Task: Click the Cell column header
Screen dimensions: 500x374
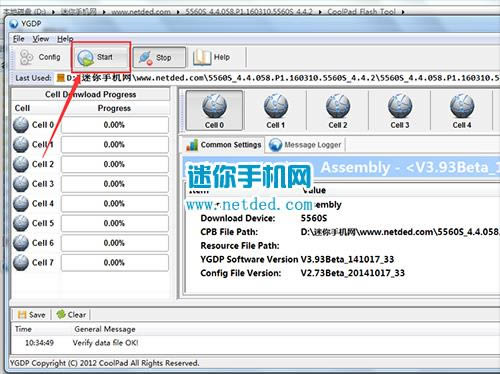Action: pos(22,108)
